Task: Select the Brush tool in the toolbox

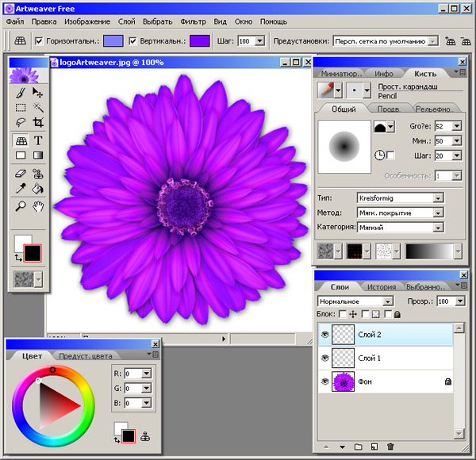Action: [21, 93]
